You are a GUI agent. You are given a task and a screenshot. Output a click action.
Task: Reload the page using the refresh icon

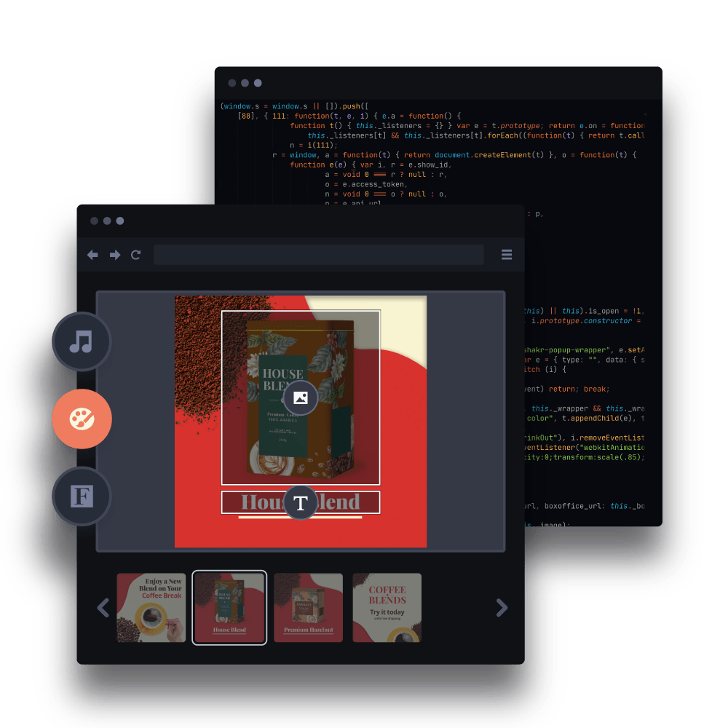[x=136, y=255]
